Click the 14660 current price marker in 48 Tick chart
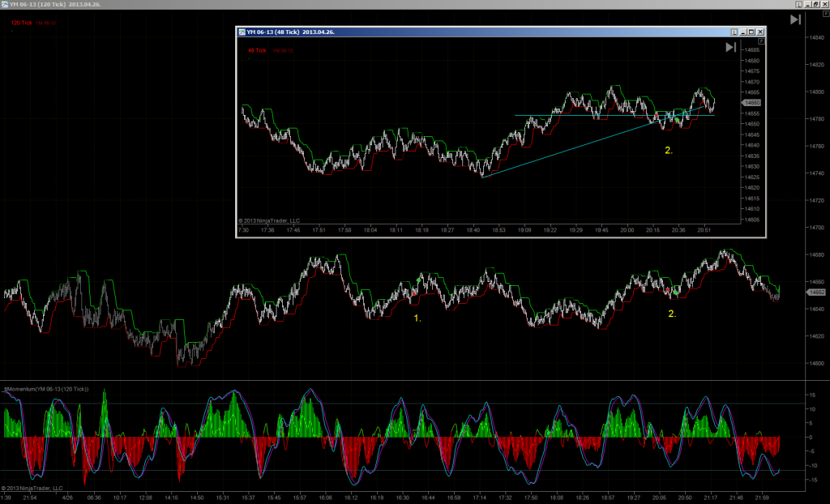The height and width of the screenshot is (504, 830). tap(752, 103)
